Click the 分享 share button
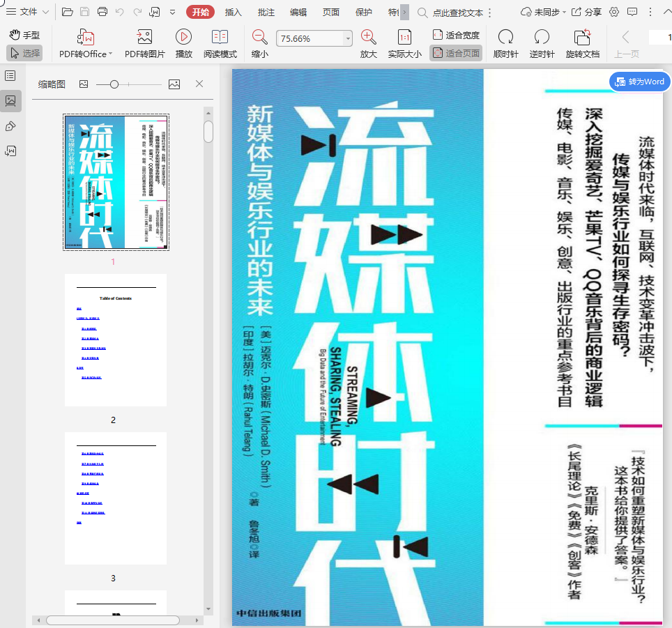This screenshot has width=672, height=628. 587,12
